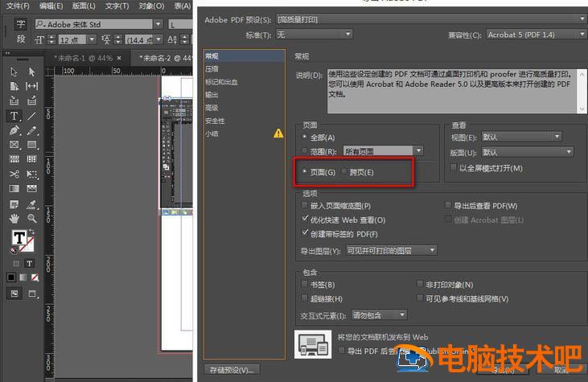Open the 编辑(E) menu
588x382 pixels.
(51, 6)
